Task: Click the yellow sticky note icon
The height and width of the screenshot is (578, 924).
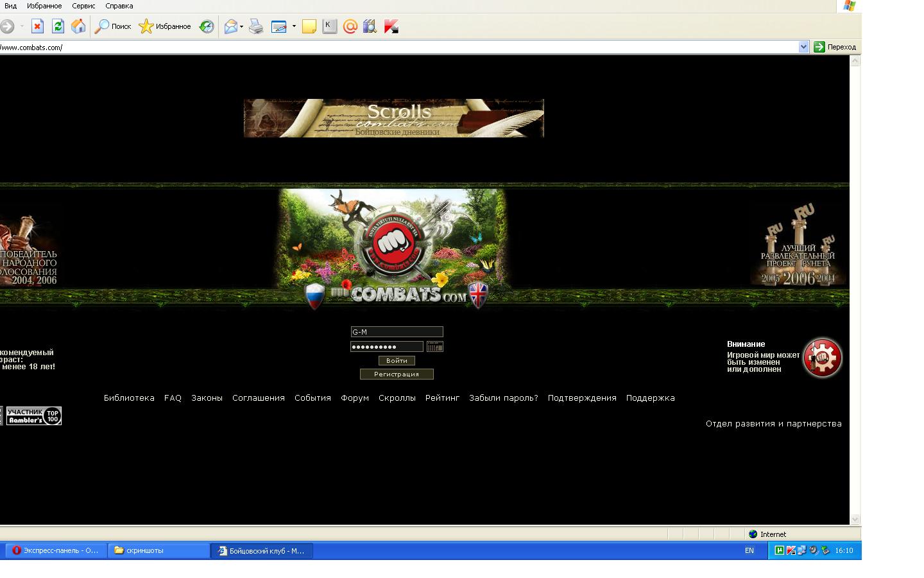Action: point(309,26)
